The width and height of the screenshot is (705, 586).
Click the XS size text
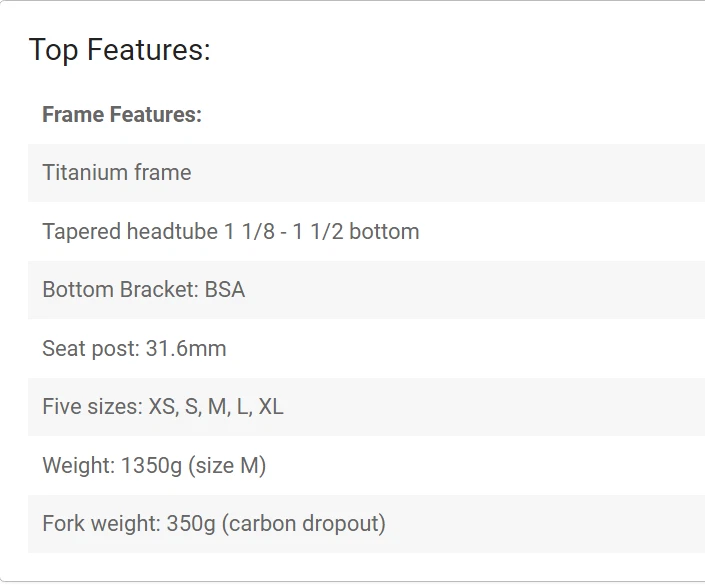[x=161, y=407]
